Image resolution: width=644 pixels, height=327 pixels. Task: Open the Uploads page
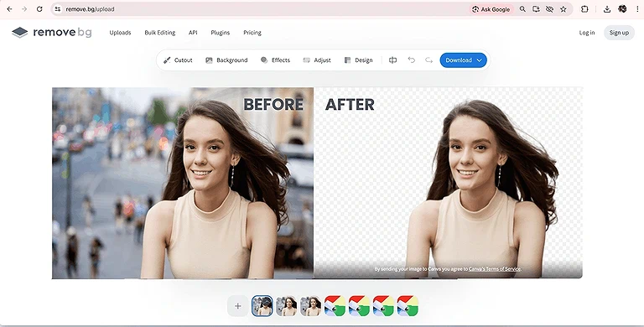(120, 33)
